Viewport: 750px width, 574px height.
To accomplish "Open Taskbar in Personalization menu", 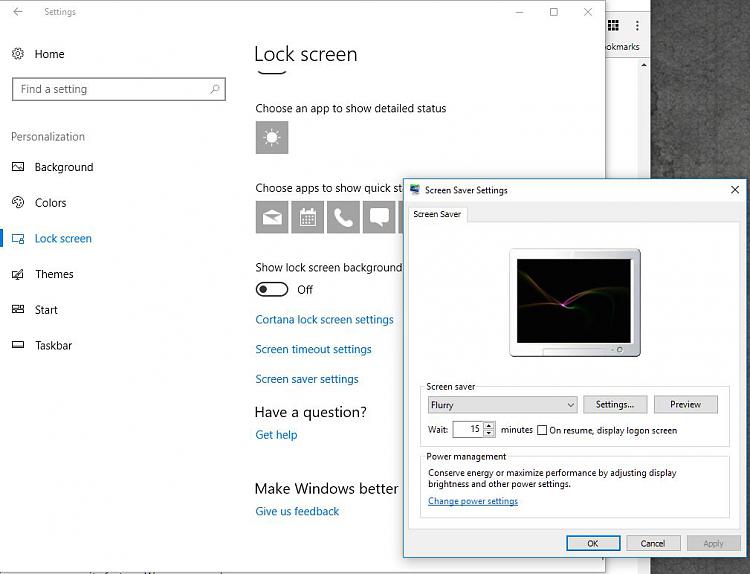I will pyautogui.click(x=54, y=345).
